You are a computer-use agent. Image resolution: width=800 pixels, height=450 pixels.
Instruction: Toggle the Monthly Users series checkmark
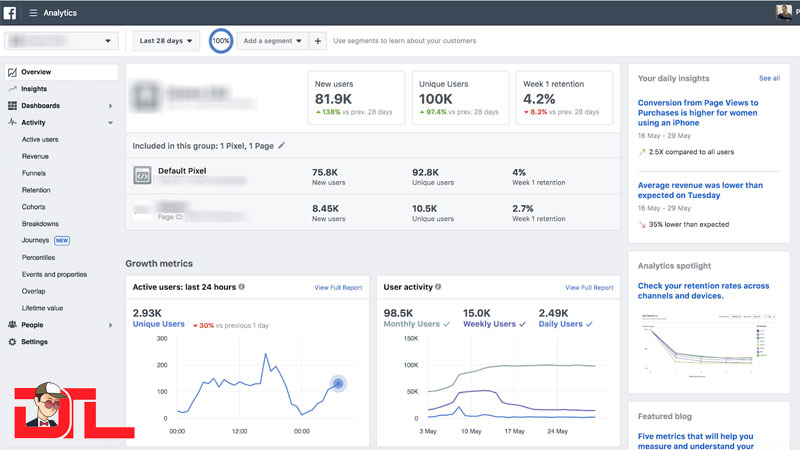click(446, 324)
